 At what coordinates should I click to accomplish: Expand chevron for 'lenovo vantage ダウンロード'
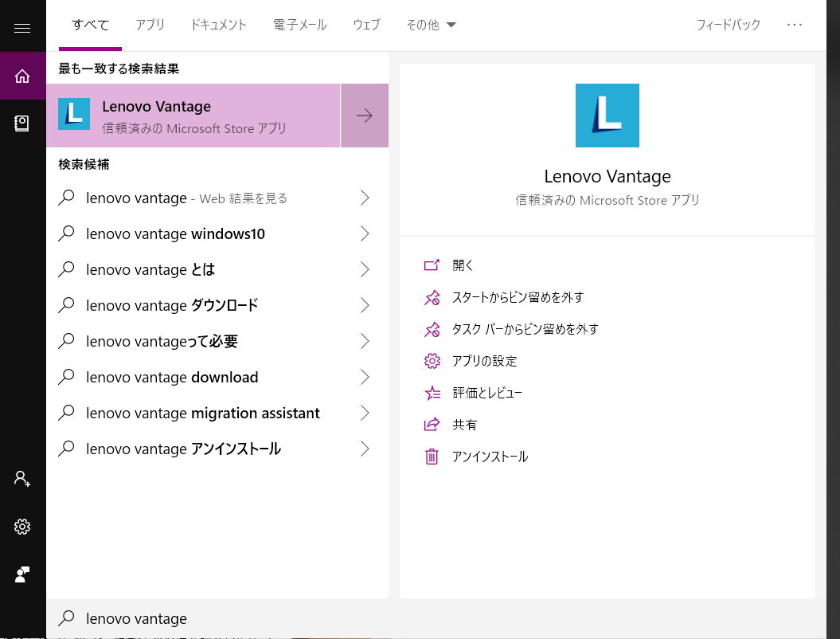click(x=365, y=305)
